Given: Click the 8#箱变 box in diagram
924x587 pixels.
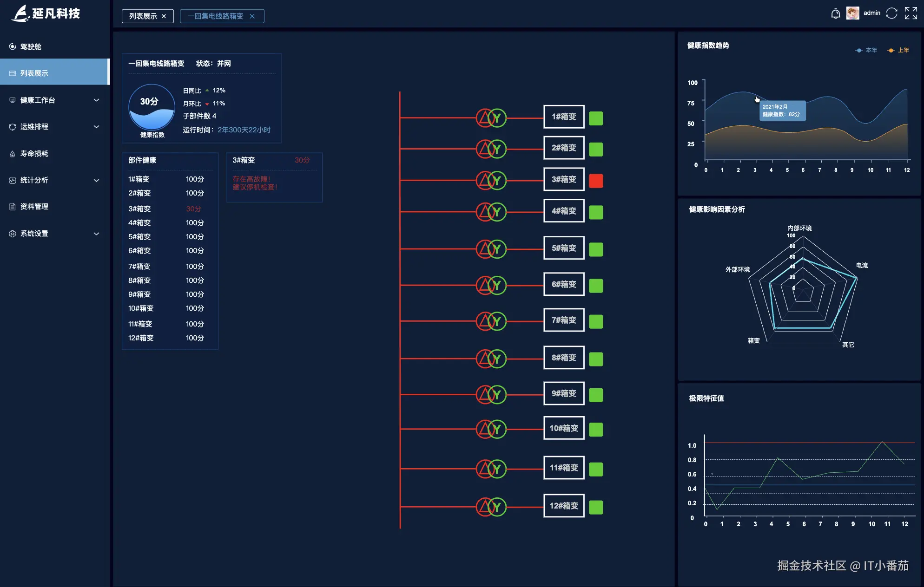Looking at the screenshot, I should [564, 358].
